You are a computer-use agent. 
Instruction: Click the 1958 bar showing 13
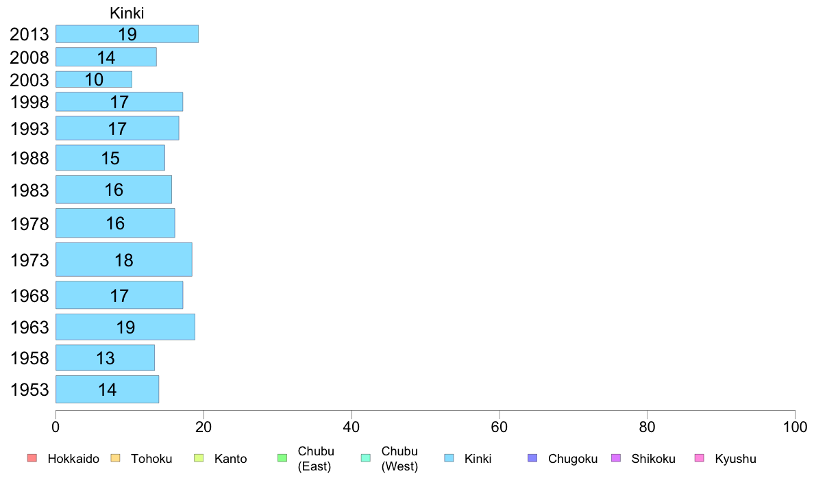(105, 358)
